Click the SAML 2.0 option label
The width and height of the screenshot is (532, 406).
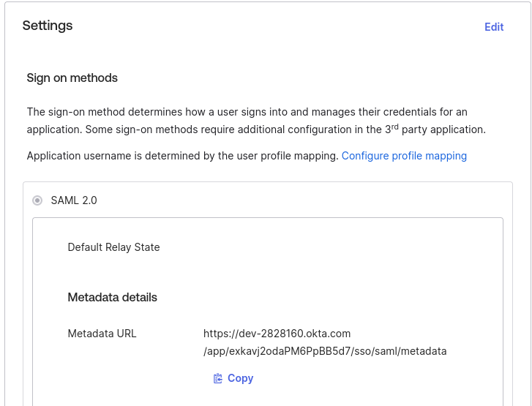pos(74,200)
